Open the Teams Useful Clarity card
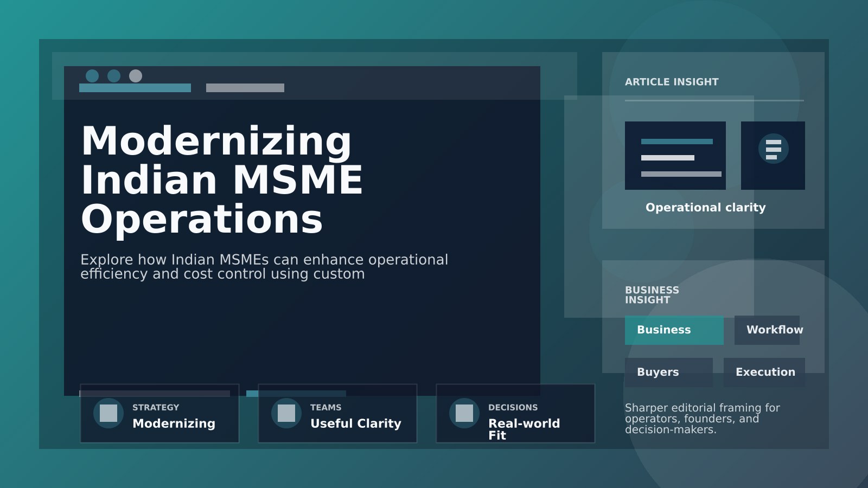Viewport: 868px width, 488px height. coord(337,413)
